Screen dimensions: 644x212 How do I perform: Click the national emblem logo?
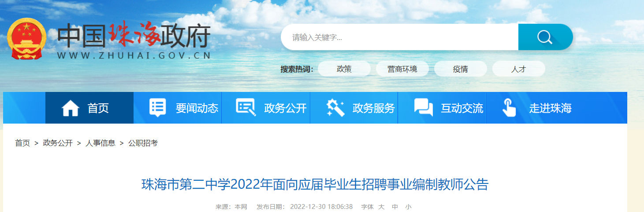point(26,39)
